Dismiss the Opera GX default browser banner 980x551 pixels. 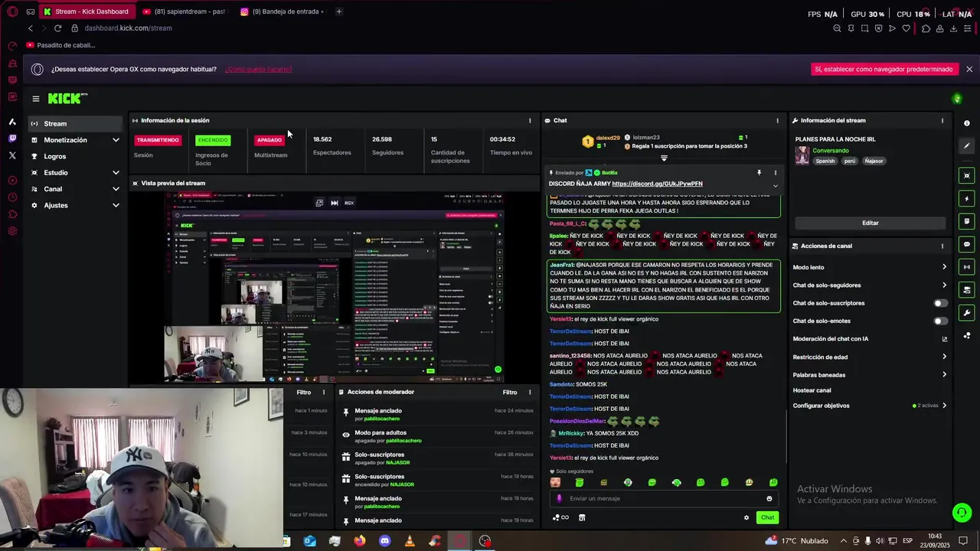coord(969,70)
